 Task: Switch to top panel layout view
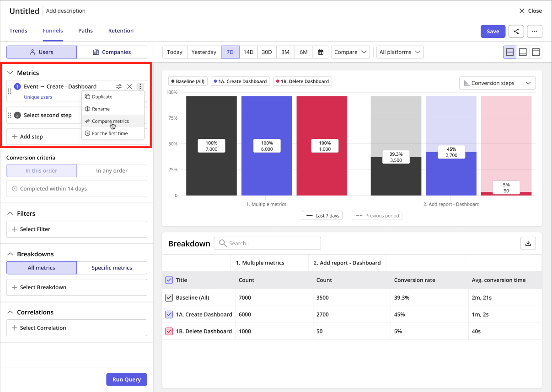click(x=536, y=52)
